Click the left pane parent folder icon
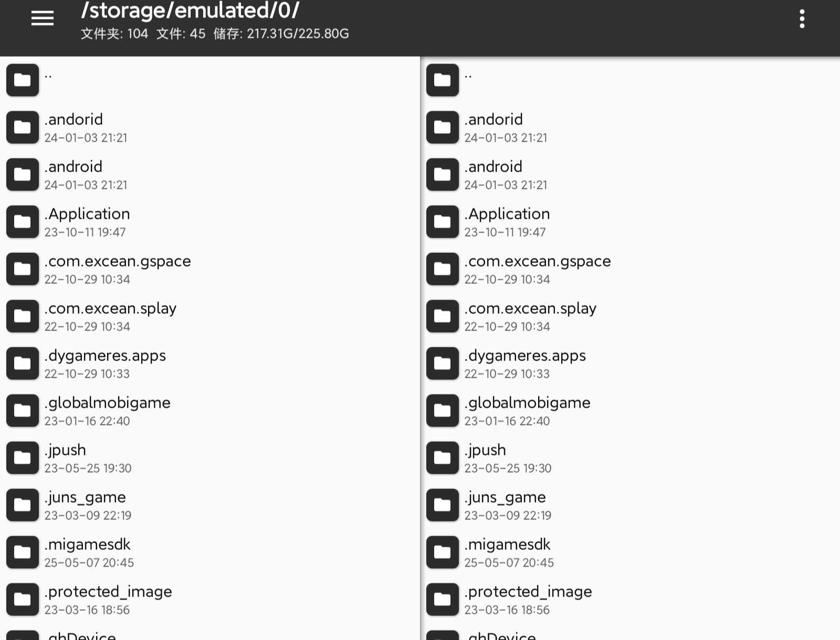 [x=23, y=80]
